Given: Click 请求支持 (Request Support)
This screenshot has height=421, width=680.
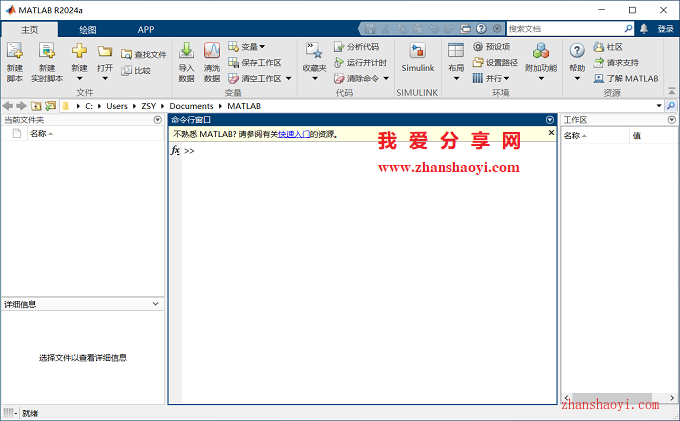Looking at the screenshot, I should 616,62.
